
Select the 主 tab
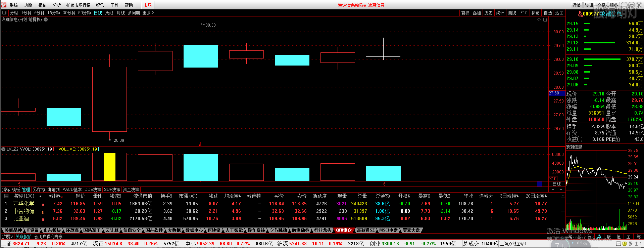pos(629,237)
